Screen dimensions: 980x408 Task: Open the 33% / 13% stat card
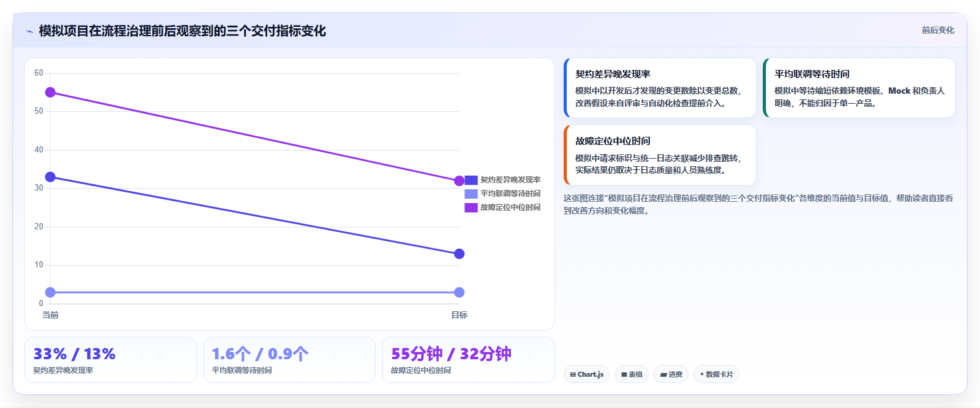[x=110, y=360]
